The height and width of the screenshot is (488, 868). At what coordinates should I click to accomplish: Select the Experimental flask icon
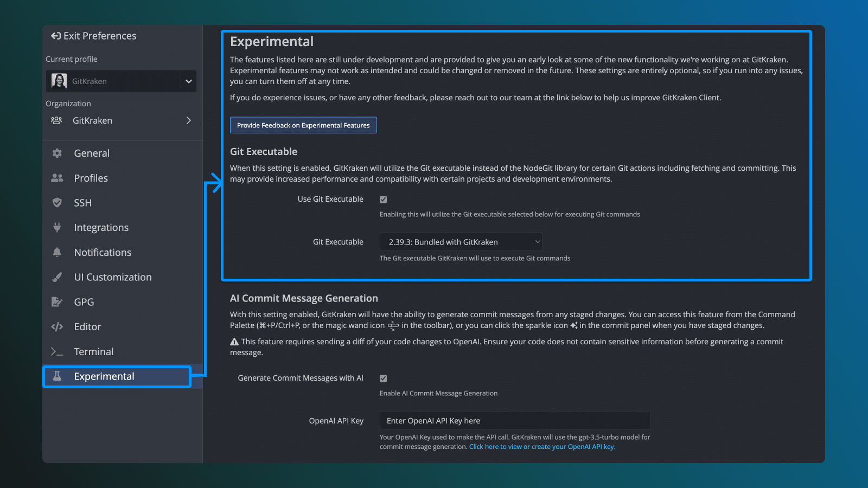pyautogui.click(x=57, y=376)
